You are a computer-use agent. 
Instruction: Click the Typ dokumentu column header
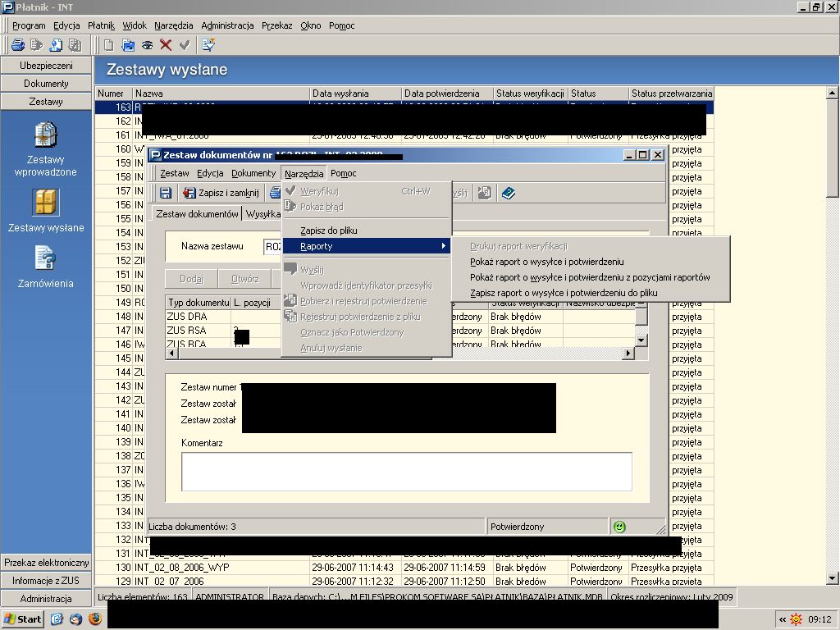click(x=199, y=303)
